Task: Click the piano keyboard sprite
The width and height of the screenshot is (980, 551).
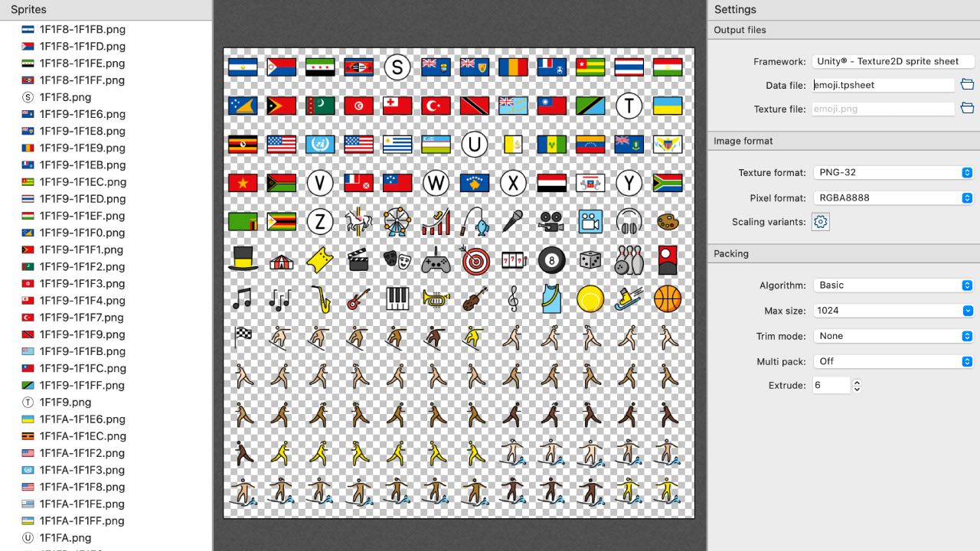Action: (x=397, y=298)
